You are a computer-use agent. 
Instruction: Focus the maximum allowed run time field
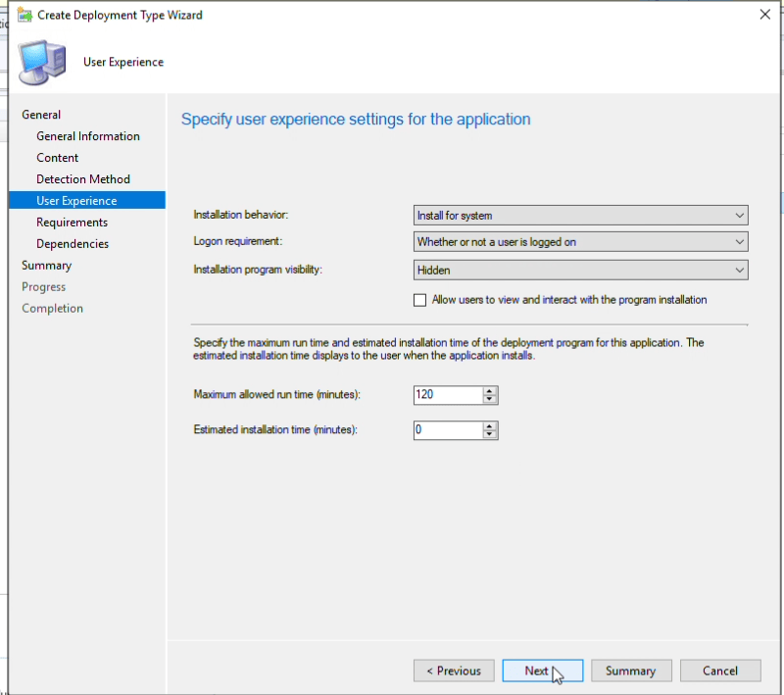point(449,395)
